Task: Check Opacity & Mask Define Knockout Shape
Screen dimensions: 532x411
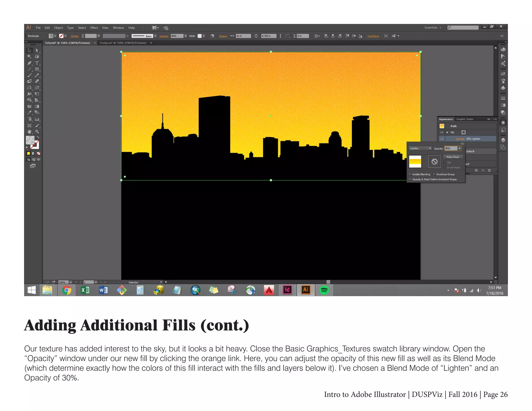Action: 410,179
